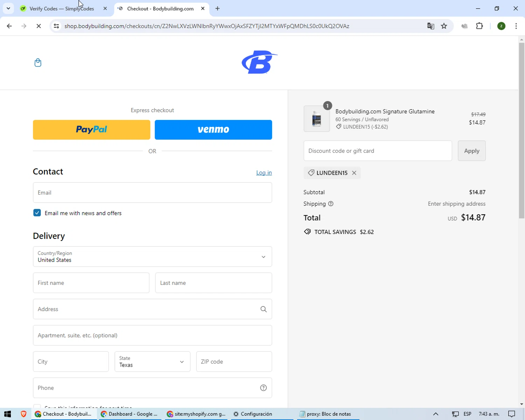
Task: Open the Windows Start menu
Action: click(x=7, y=414)
